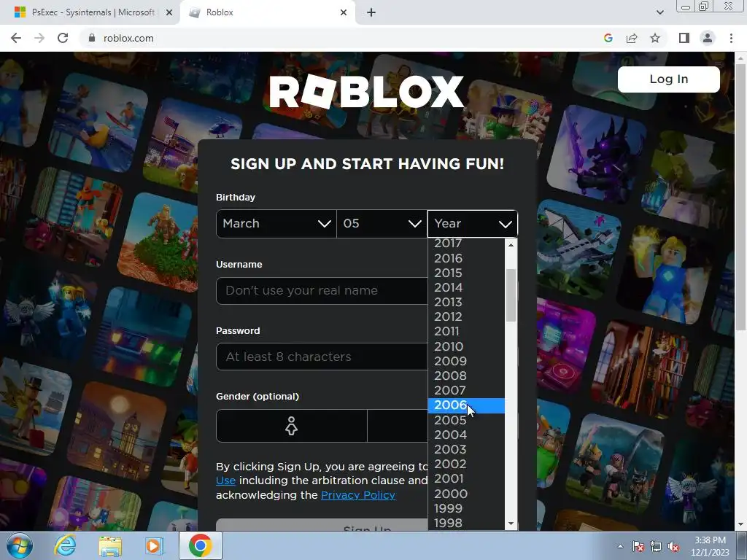Close the Roblox tab

click(x=344, y=12)
